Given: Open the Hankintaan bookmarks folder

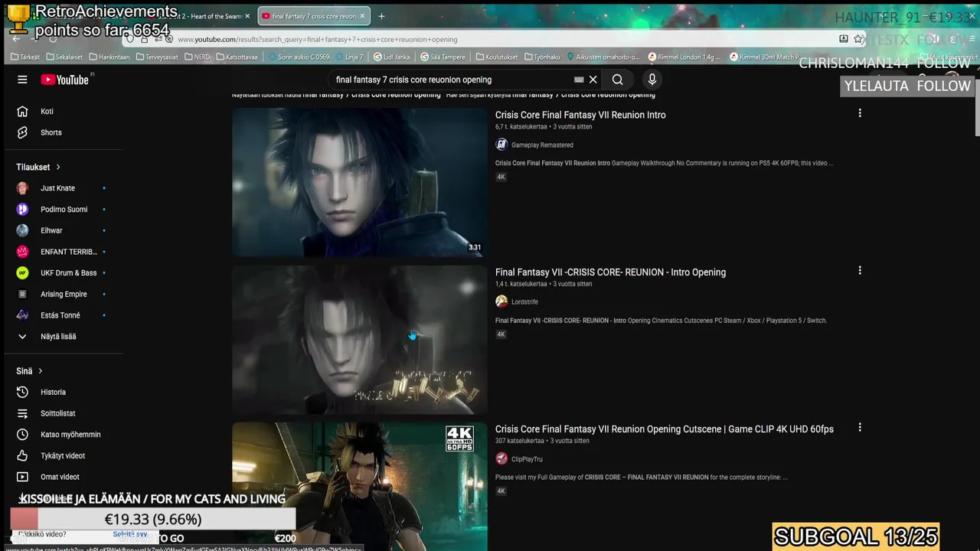Looking at the screenshot, I should [109, 57].
